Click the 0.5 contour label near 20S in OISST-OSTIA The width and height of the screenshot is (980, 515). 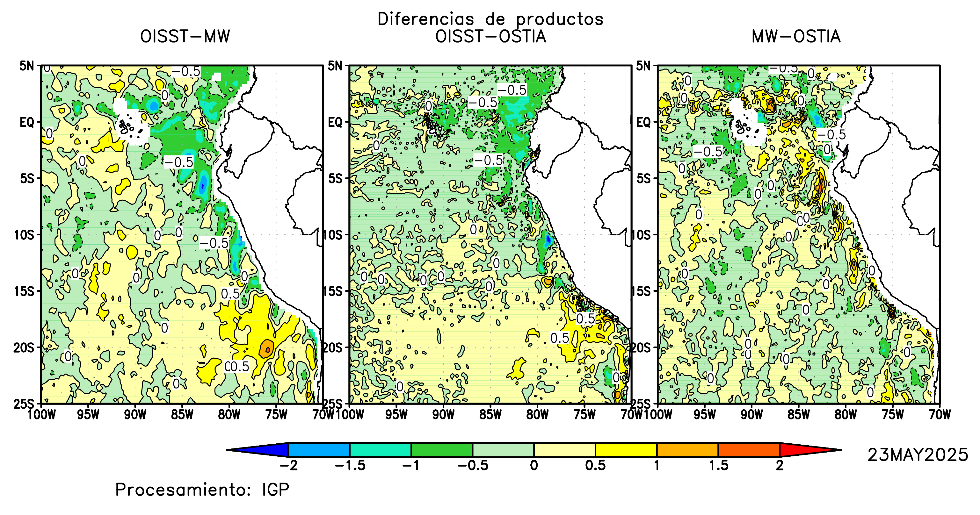(560, 338)
